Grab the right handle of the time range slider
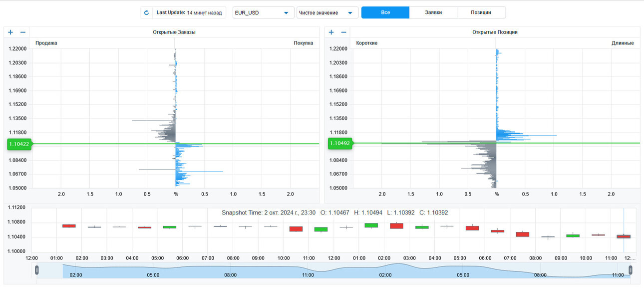Image resolution: width=644 pixels, height=290 pixels. tap(630, 270)
